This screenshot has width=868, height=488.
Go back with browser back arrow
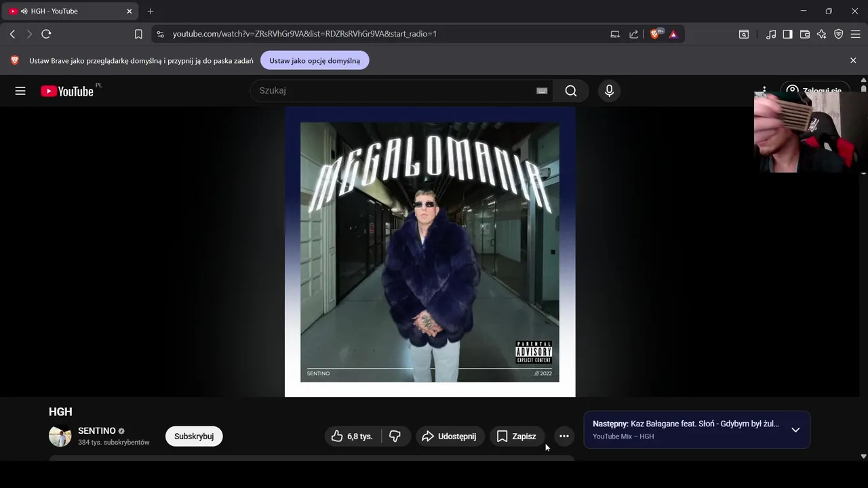point(12,34)
